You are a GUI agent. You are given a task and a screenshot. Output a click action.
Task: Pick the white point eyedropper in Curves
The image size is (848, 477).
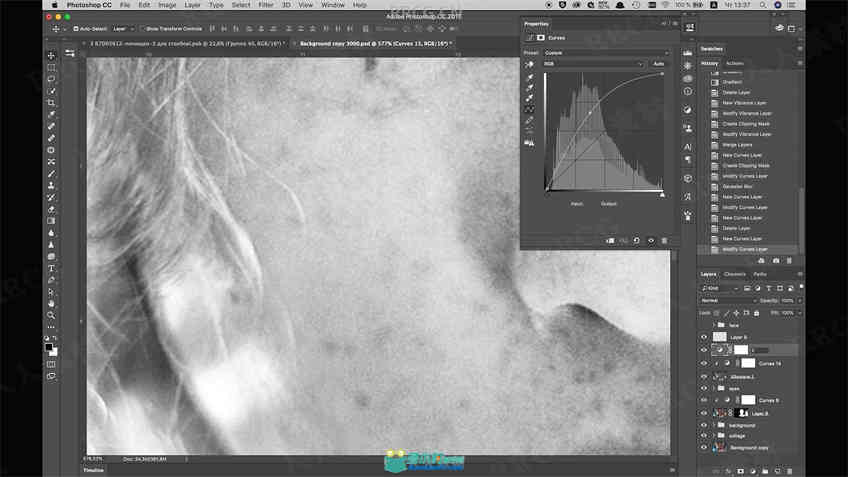click(x=529, y=98)
